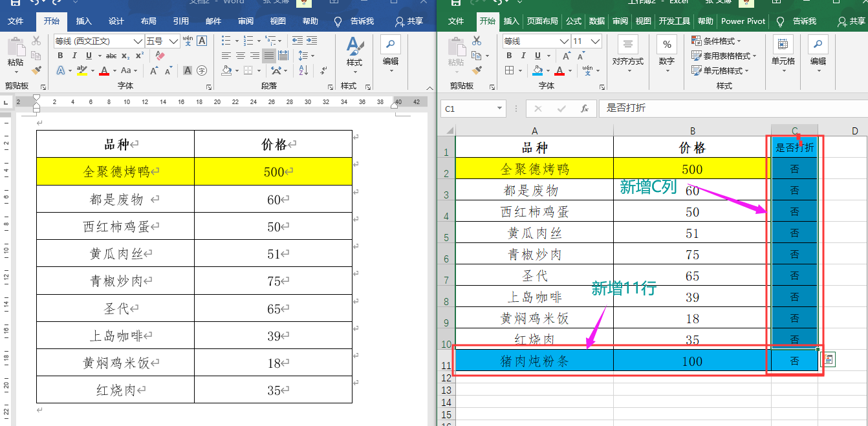Open 数字 number format button in Excel
The height and width of the screenshot is (426, 868).
click(667, 54)
